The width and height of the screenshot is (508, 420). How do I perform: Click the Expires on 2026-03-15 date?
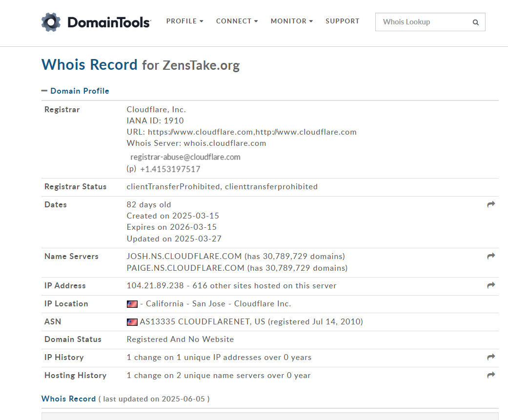click(x=172, y=227)
